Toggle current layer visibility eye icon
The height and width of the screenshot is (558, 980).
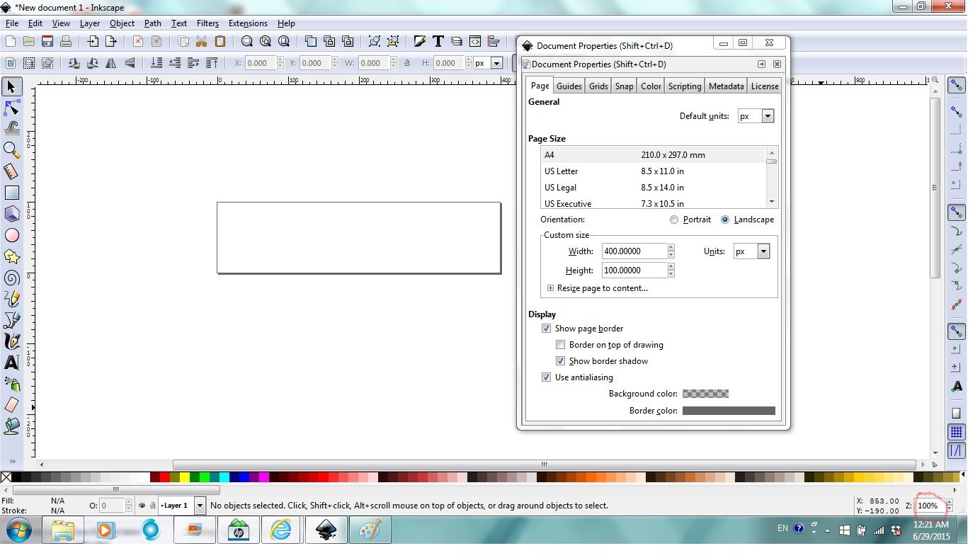click(142, 506)
